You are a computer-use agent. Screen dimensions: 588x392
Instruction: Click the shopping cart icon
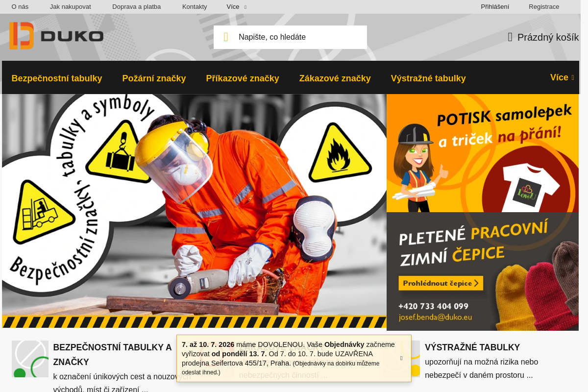[510, 37]
